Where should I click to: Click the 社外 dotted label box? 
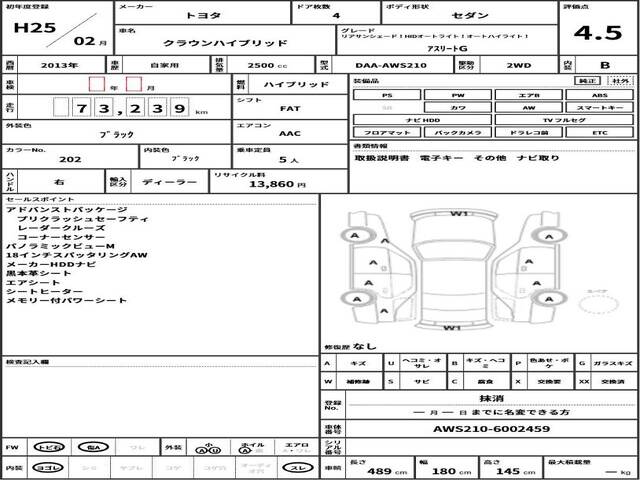(621, 80)
